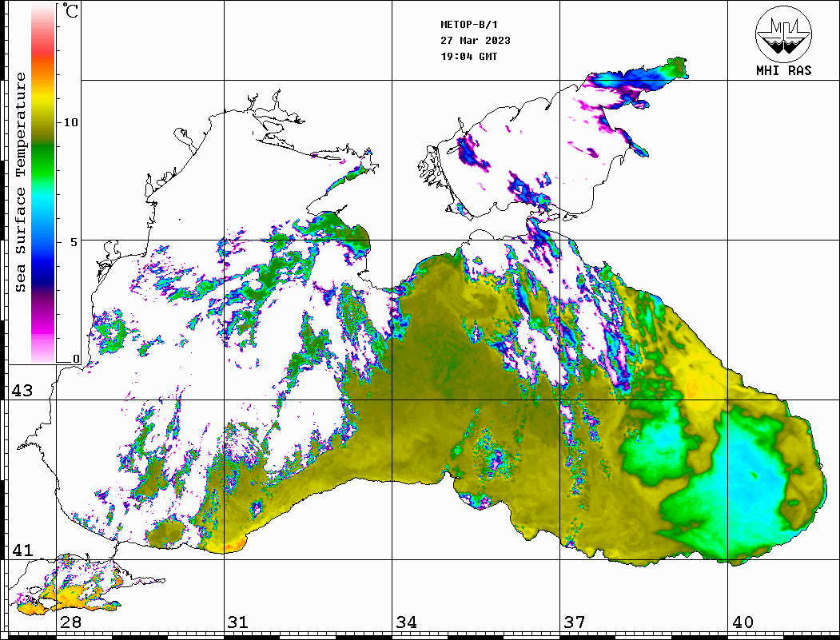
Task: Click latitude label "41"
Action: (x=22, y=550)
